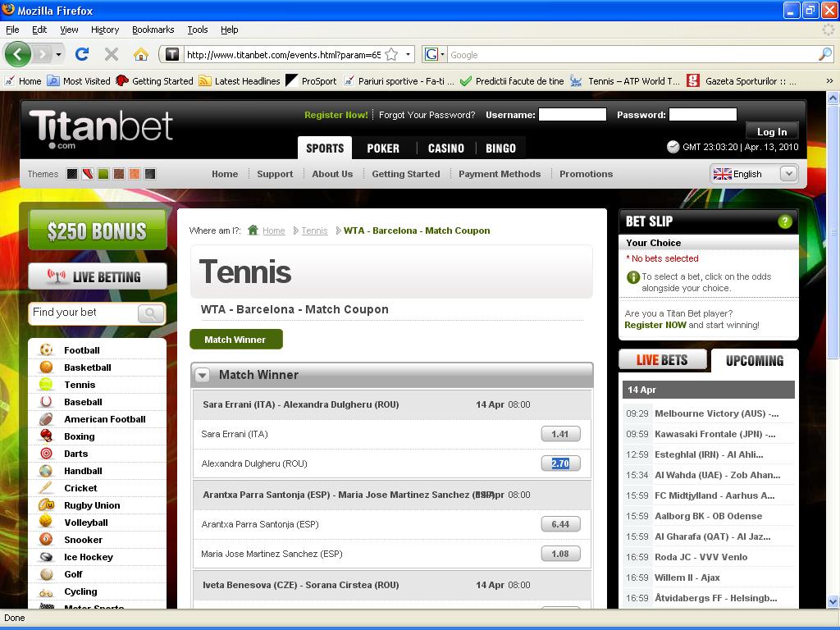Choose the green theme swatch

103,174
